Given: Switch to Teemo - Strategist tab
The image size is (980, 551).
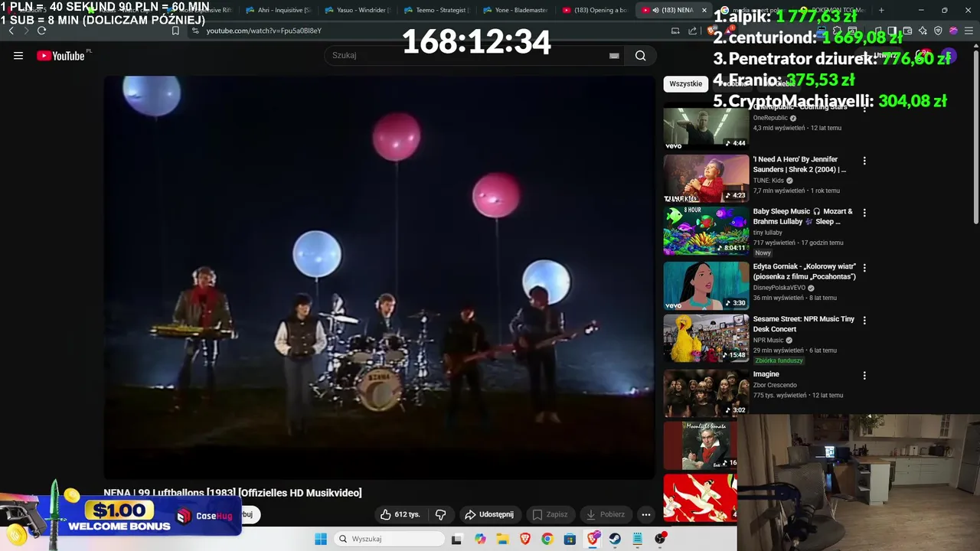Looking at the screenshot, I should point(436,10).
